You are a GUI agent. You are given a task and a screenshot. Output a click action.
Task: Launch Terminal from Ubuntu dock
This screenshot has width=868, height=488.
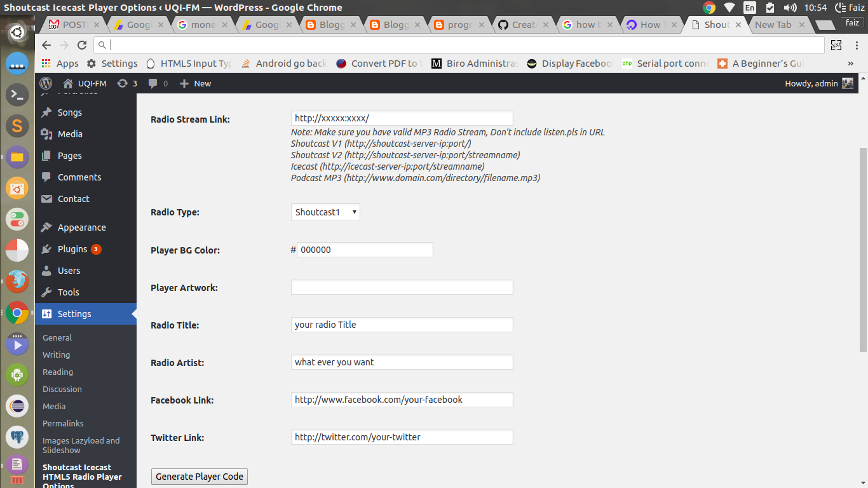click(x=17, y=95)
